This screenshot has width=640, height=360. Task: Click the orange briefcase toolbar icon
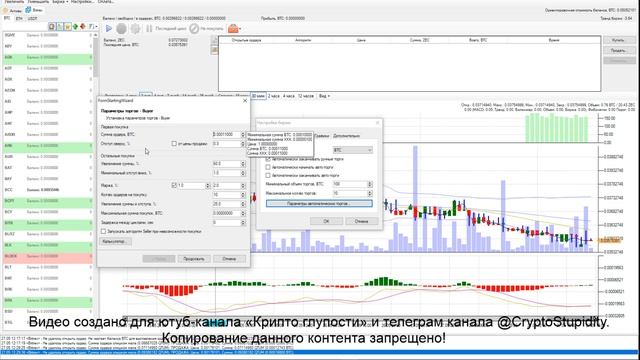(x=233, y=29)
